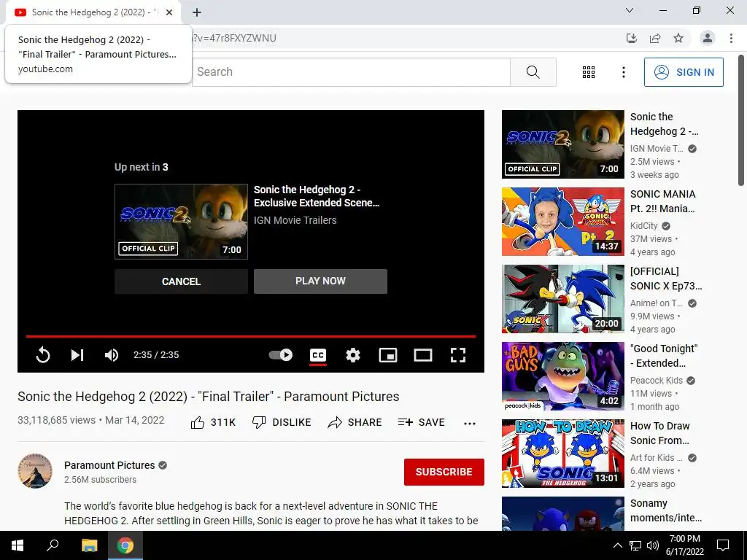
Task: Click the install app icon in the address bar
Action: pos(631,38)
